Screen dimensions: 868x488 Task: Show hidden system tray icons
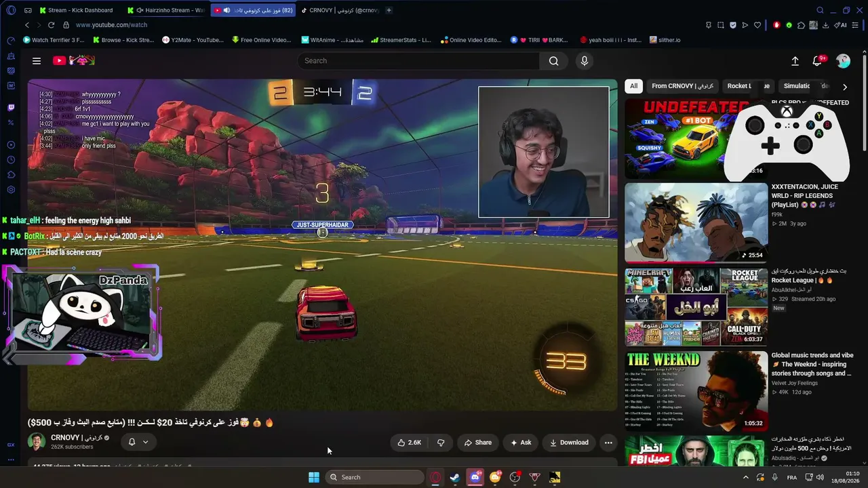pos(746,477)
